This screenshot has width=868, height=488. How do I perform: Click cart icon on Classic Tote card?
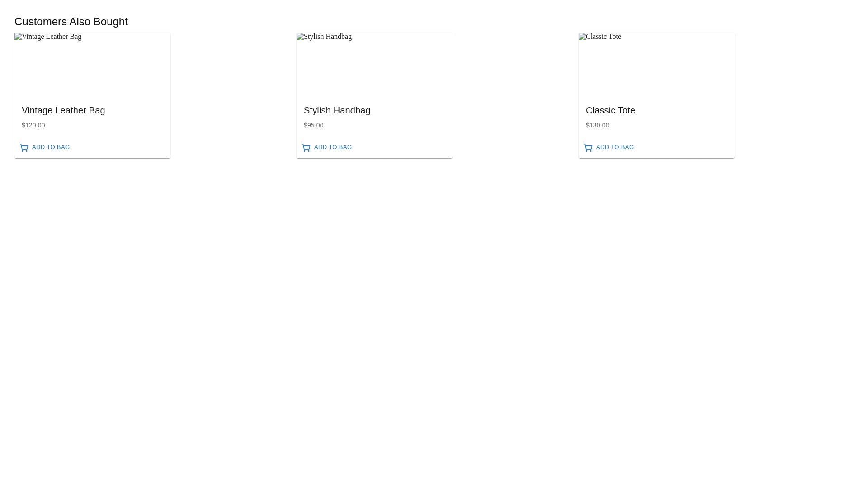(x=588, y=148)
